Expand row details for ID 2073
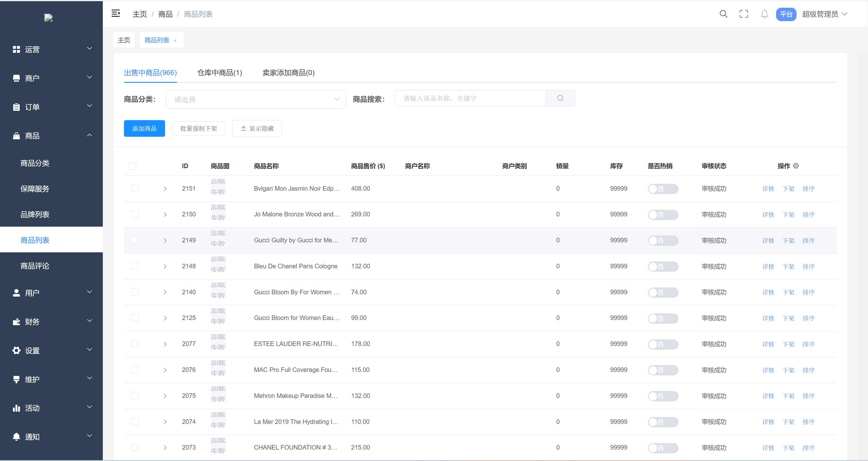Image resolution: width=868 pixels, height=461 pixels. (165, 448)
